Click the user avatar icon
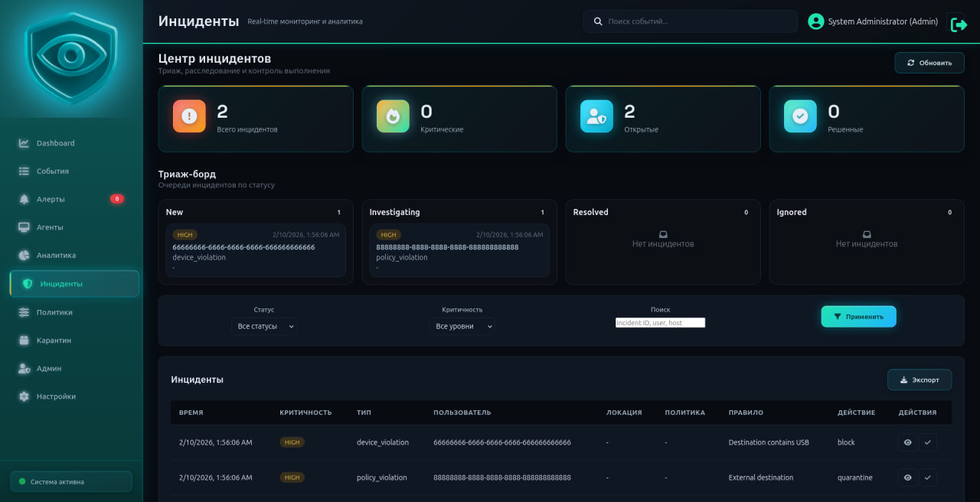This screenshot has width=980, height=502. point(816,21)
